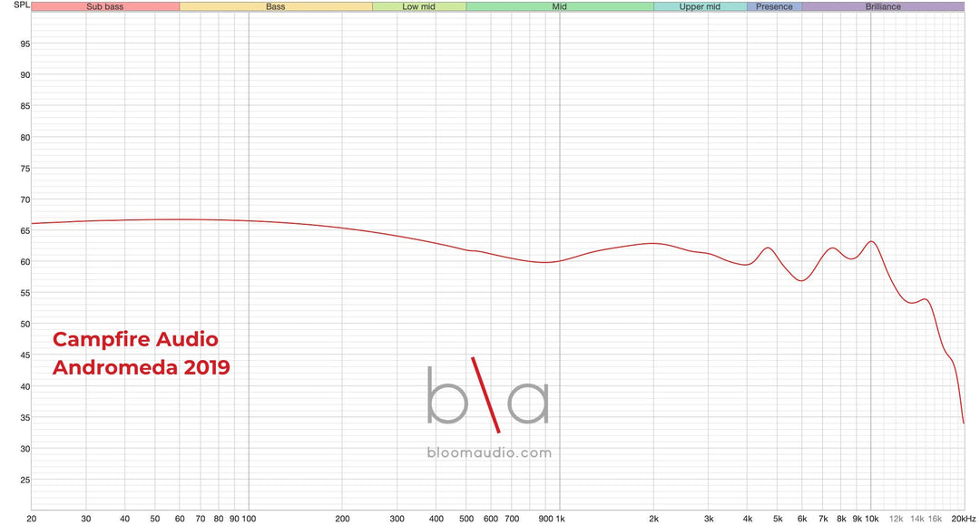This screenshot has height=525, width=980.
Task: Click the 14k frequency axis label
Action: click(916, 519)
